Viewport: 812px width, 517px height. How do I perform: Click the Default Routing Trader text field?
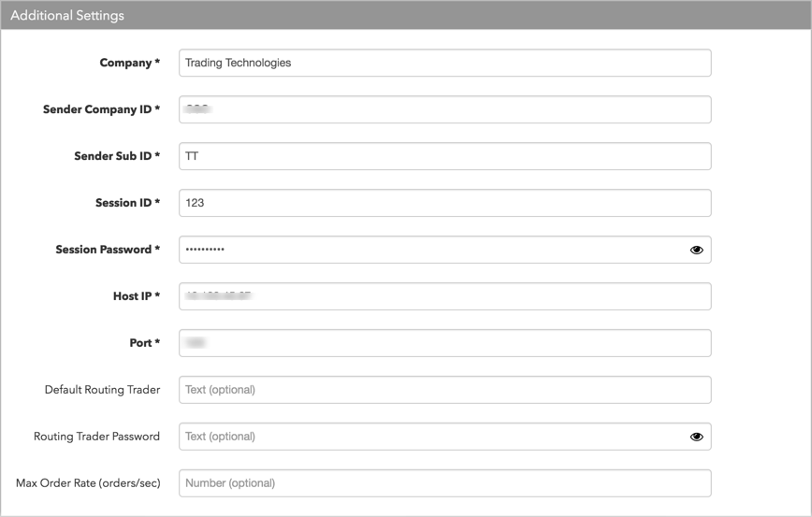pos(445,390)
